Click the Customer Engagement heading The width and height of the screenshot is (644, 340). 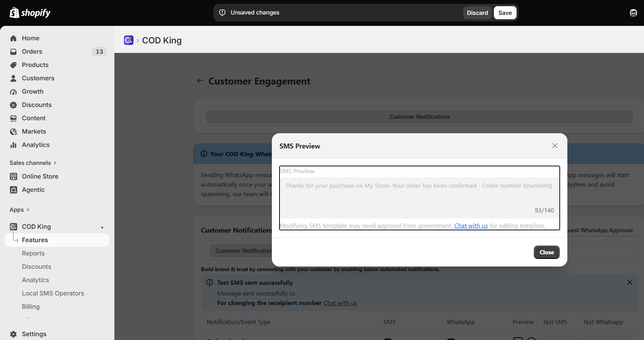click(259, 81)
